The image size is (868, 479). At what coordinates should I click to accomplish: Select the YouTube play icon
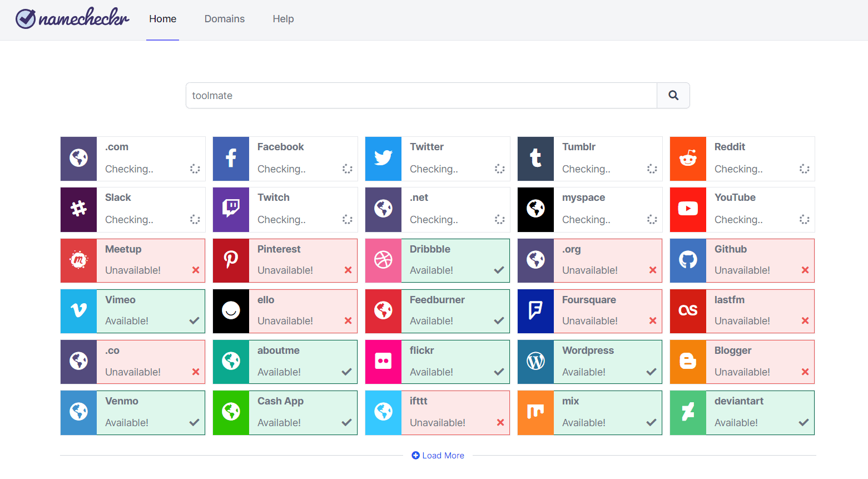click(688, 210)
